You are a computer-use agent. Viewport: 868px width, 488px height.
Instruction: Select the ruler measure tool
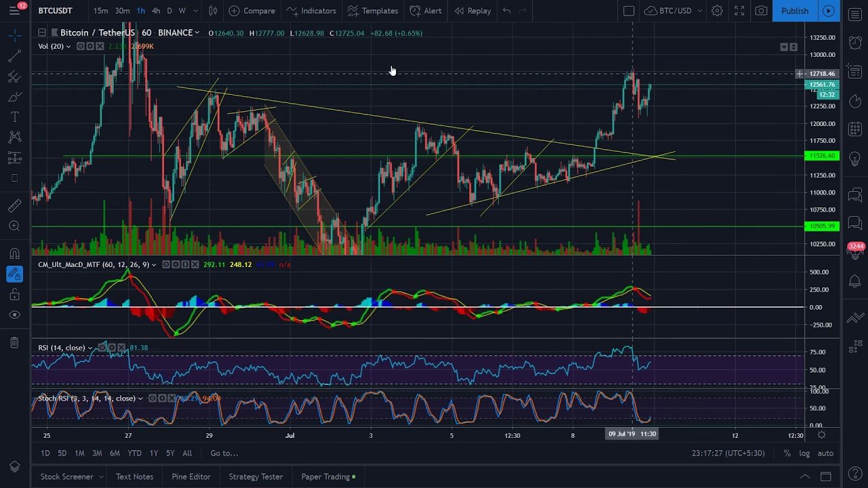point(14,205)
